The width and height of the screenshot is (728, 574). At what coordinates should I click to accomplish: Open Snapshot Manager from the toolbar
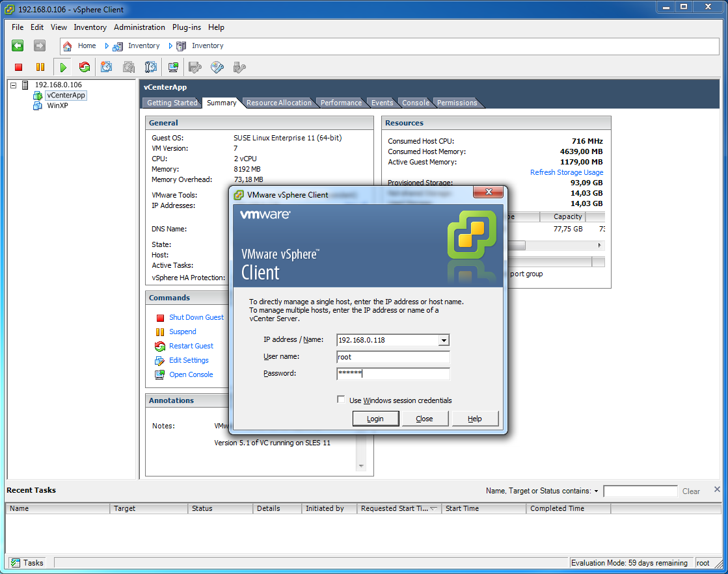[150, 68]
